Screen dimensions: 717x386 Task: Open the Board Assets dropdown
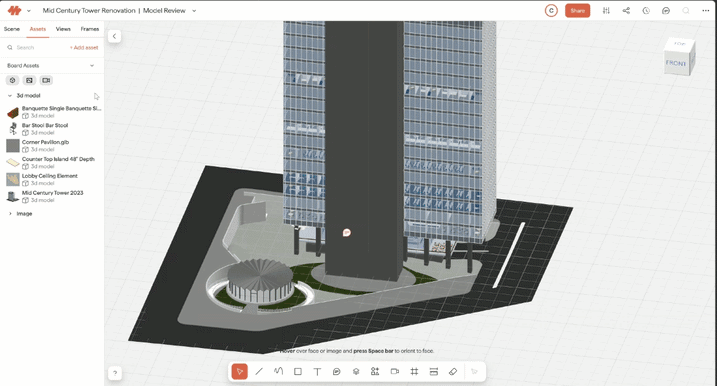pos(92,65)
